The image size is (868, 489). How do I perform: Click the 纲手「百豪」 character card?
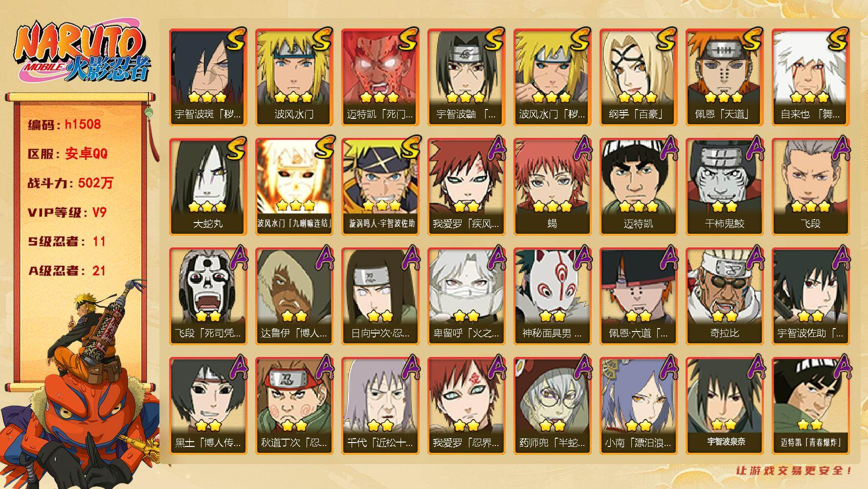pyautogui.click(x=638, y=77)
